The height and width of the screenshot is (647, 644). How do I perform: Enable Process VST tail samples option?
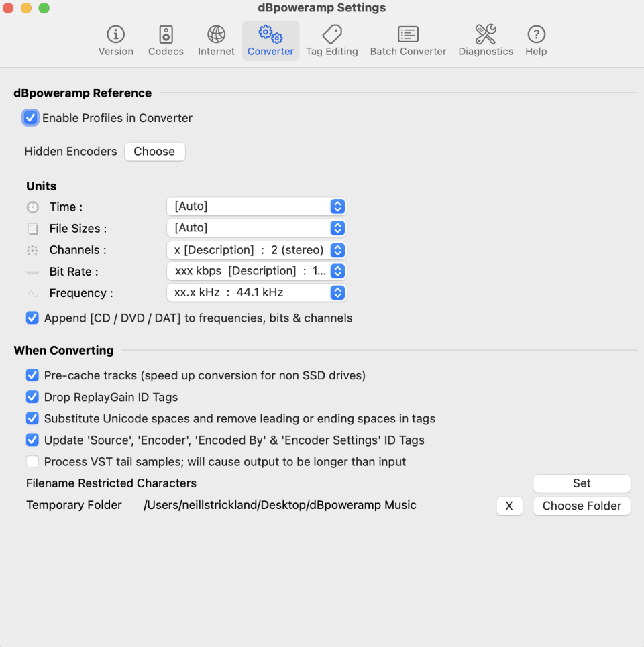coord(32,461)
